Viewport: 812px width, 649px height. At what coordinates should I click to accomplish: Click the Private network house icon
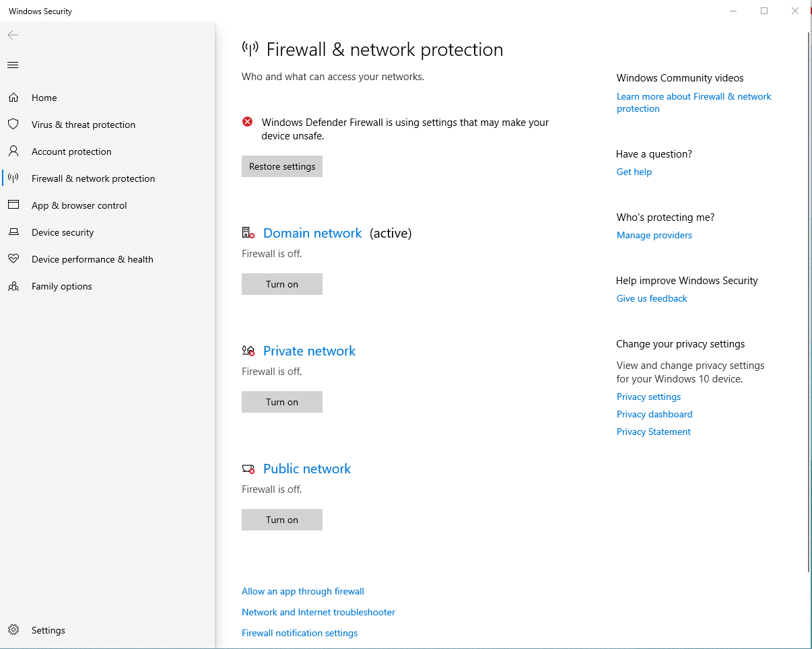248,351
